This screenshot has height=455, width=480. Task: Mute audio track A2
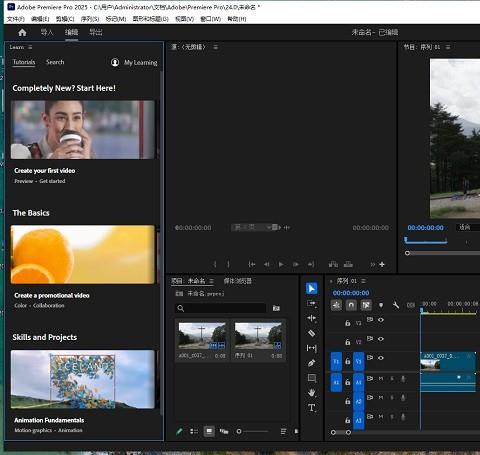pos(381,398)
